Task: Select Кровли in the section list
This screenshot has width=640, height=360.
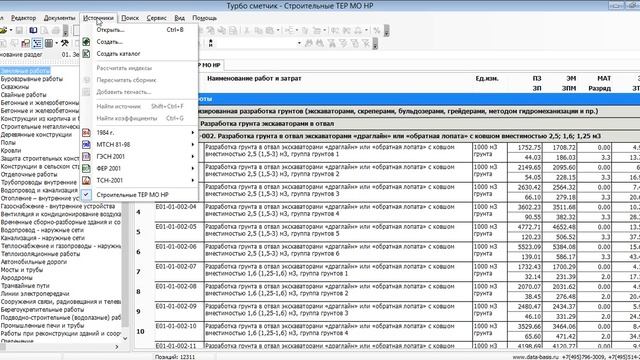Action: coord(10,150)
